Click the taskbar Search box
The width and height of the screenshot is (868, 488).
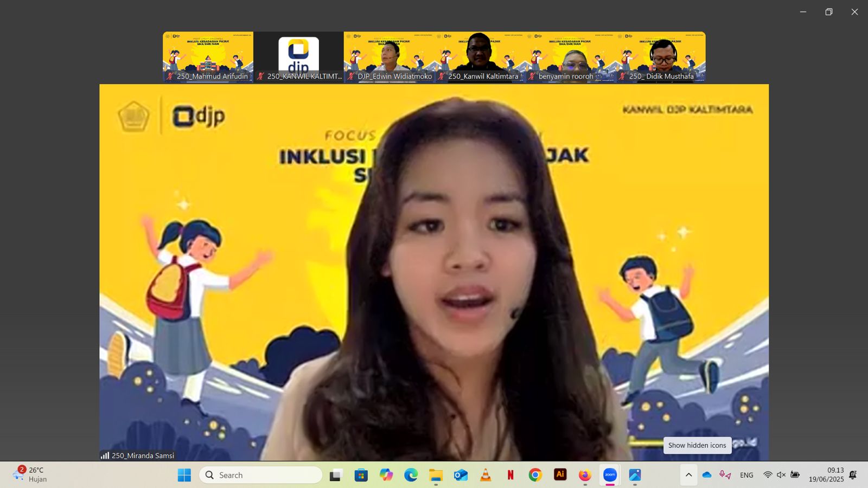[x=261, y=475]
